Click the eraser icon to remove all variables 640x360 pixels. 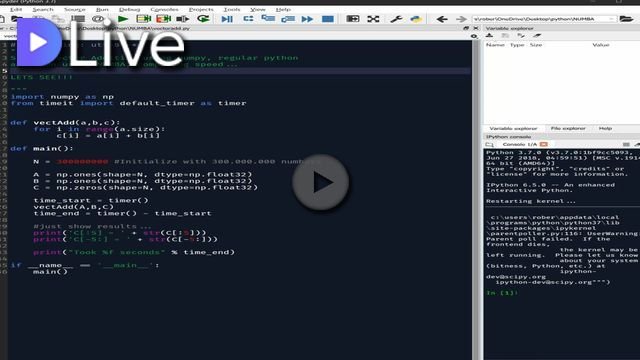(537, 36)
